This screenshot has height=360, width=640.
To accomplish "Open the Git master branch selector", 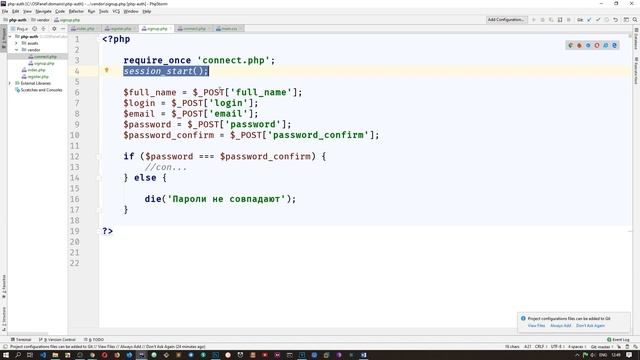I will [x=601, y=347].
